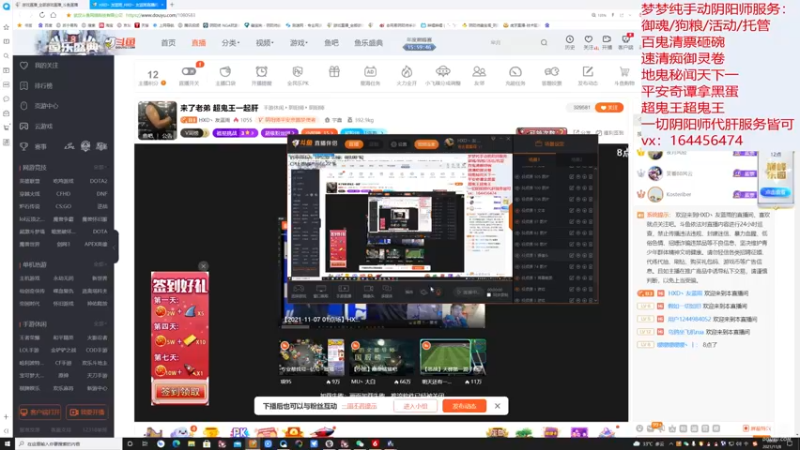The image size is (800, 450).
Task: Click 进入小组 button in bottom prompt
Action: [415, 406]
